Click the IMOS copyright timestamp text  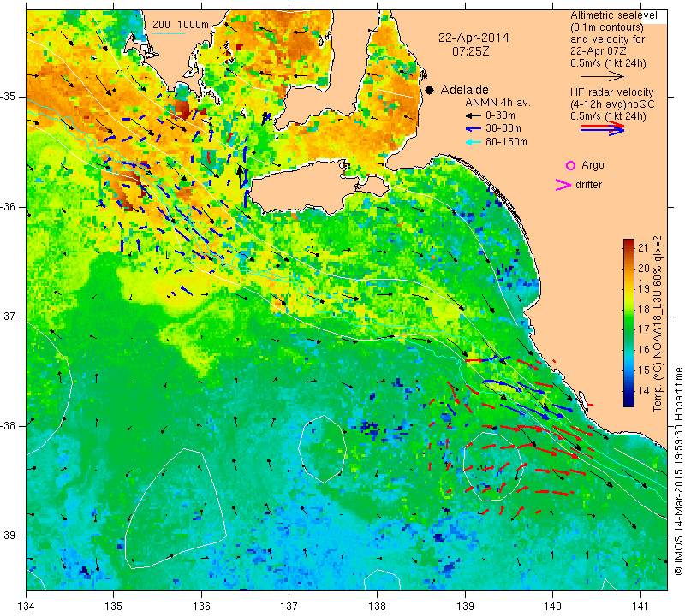(678, 471)
